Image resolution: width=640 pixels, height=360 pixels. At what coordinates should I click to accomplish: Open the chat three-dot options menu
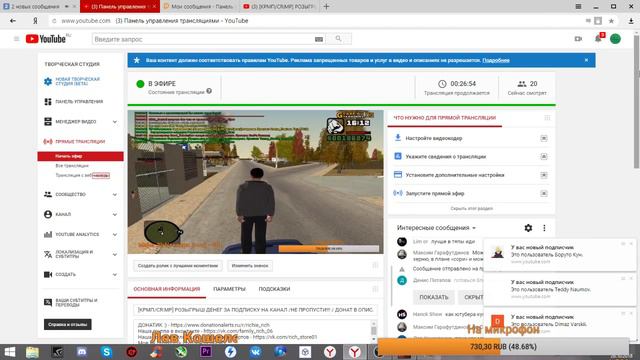(544, 228)
